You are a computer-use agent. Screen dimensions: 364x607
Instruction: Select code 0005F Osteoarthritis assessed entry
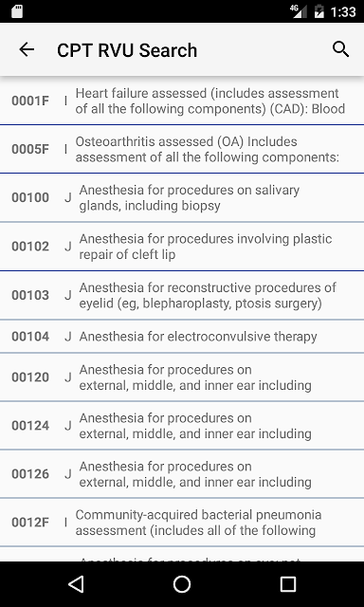[182, 149]
